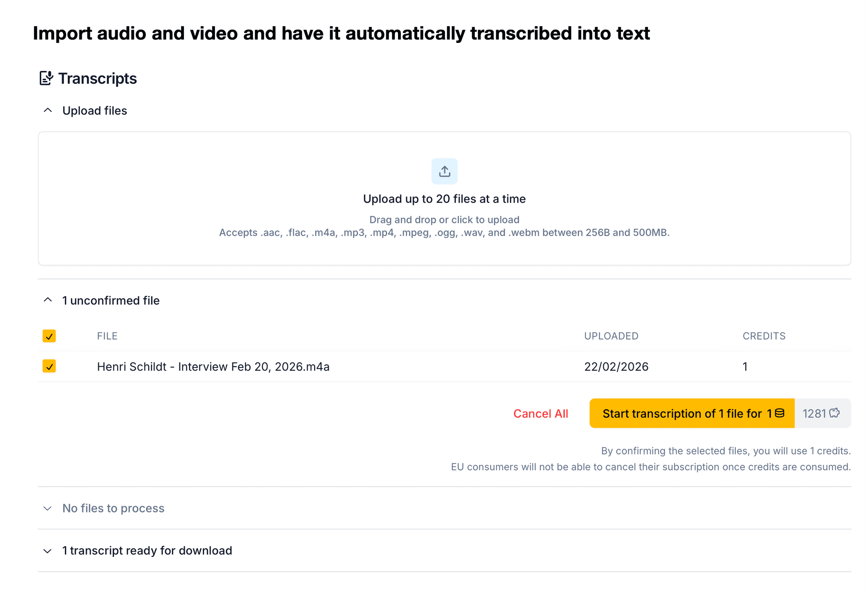Click the Transcripts microphone document icon
Screen dimensions: 868x594
[x=46, y=78]
